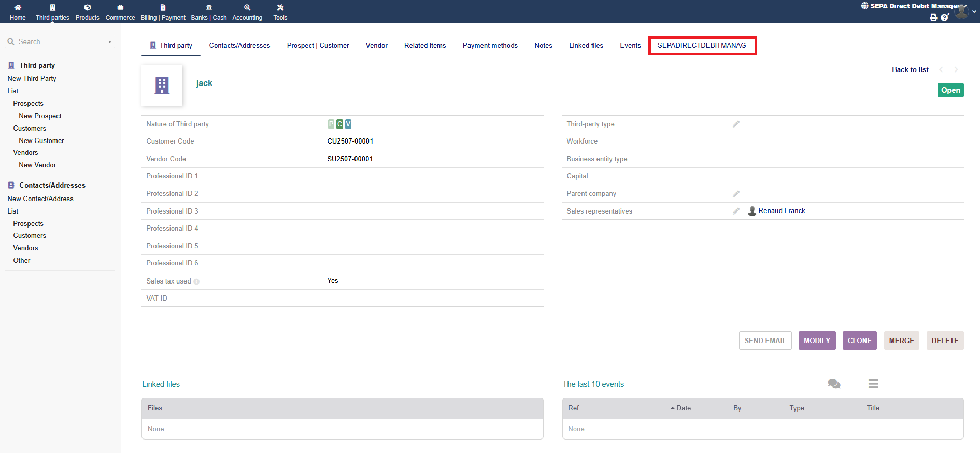Sort events by Date column
Viewport: 980px width, 453px height.
[683, 408]
